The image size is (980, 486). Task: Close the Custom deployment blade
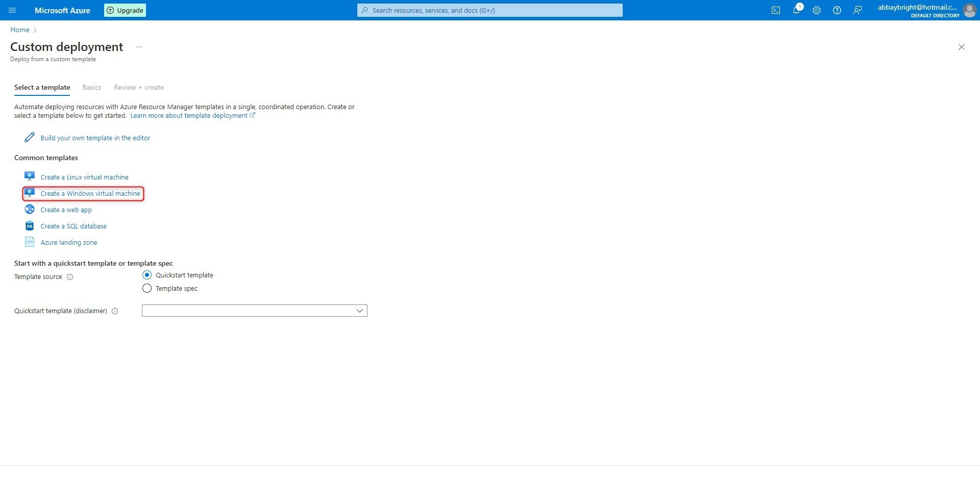coord(962,47)
